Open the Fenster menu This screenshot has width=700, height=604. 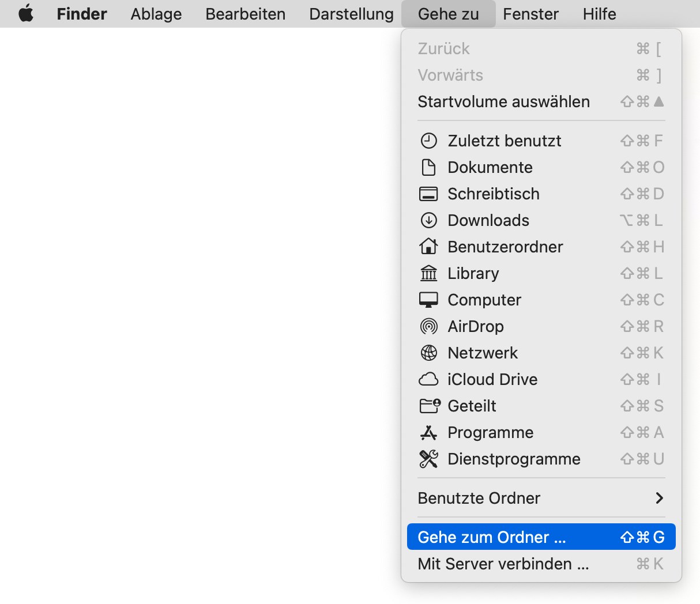click(x=530, y=14)
